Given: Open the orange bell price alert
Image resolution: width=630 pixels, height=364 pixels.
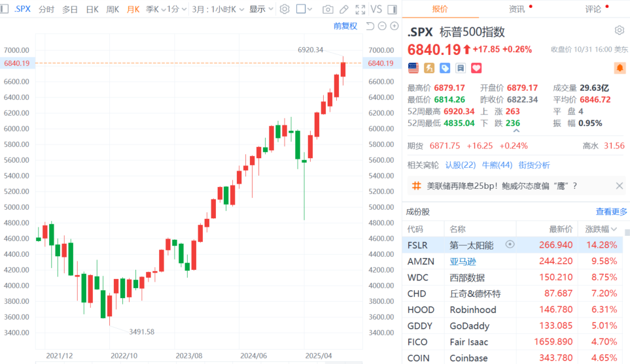Looking at the screenshot, I should click(620, 68).
